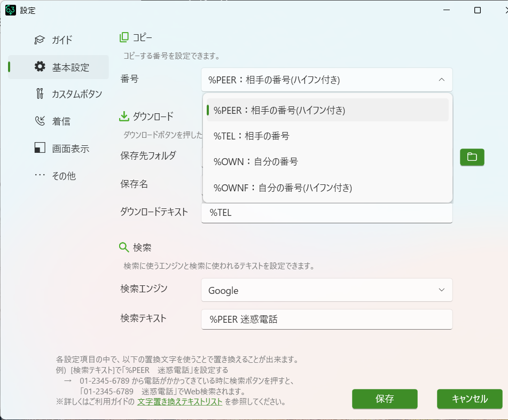The width and height of the screenshot is (508, 420).
Task: Click the green folder browse button
Action: (472, 157)
